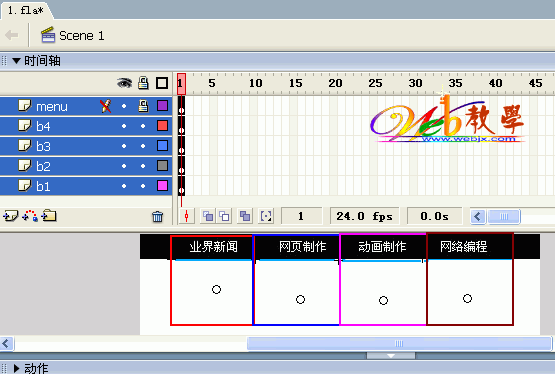This screenshot has width=555, height=374.
Task: Insert a layer folder
Action: [x=49, y=215]
